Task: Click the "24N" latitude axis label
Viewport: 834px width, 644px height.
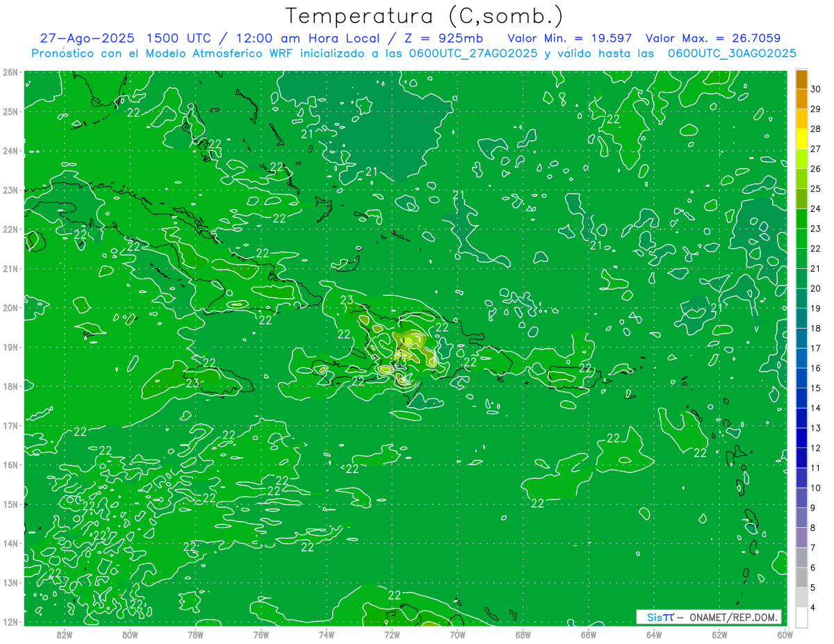Action: pos(10,151)
